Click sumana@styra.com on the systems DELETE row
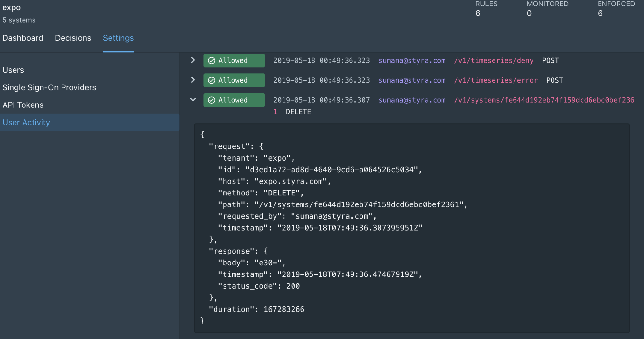Viewport: 644px width, 339px height. point(412,100)
